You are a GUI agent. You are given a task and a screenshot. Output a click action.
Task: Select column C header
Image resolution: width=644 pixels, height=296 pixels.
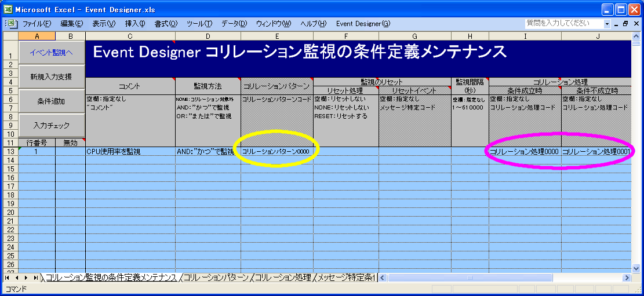tap(130, 36)
